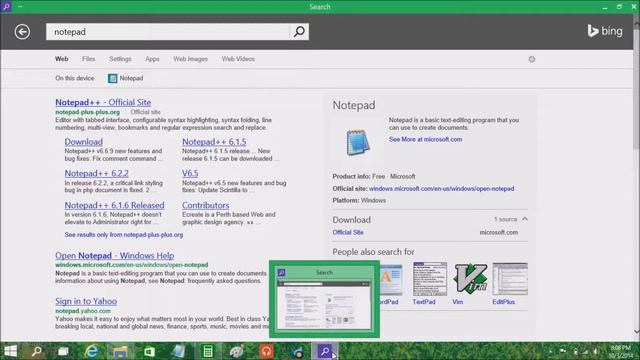This screenshot has height=360, width=640.
Task: Click the TextPad thumbnail
Action: 429,279
